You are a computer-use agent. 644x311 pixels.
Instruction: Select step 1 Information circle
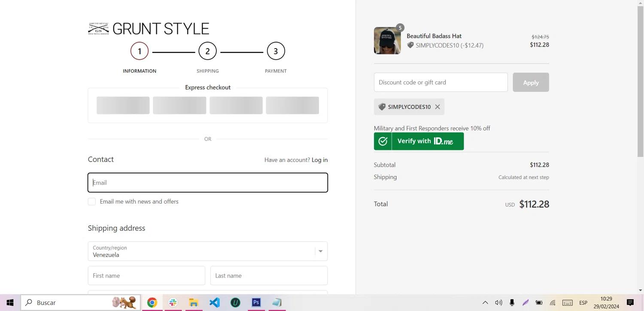[140, 51]
